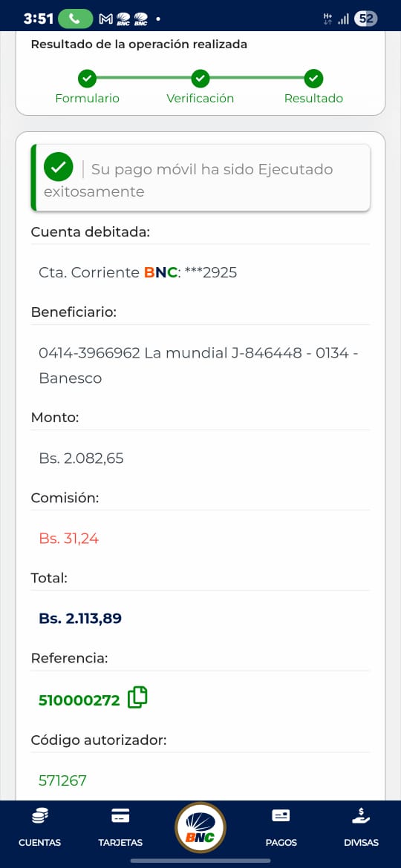Tap reference number 510000272

79,700
